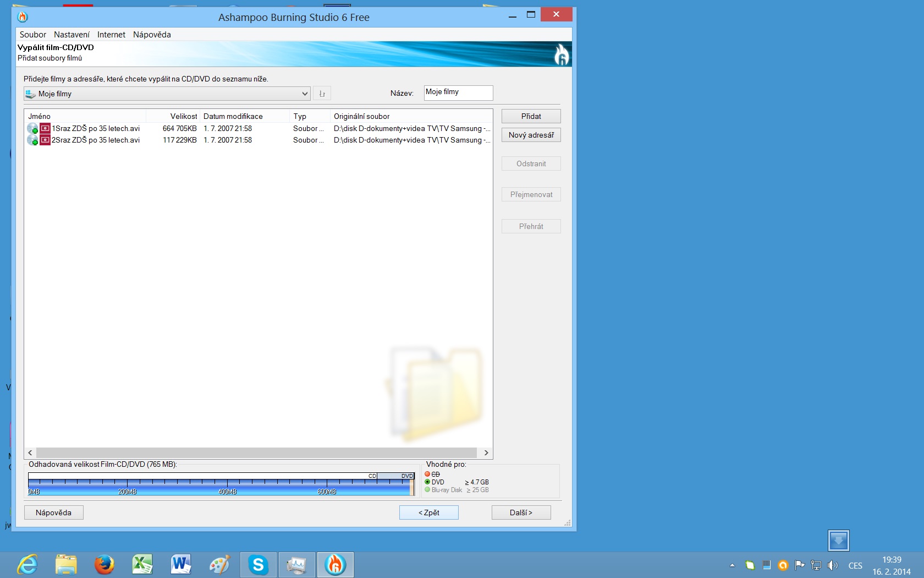The width and height of the screenshot is (924, 578).
Task: Switch to the monitor graph app in taskbar
Action: tap(296, 565)
